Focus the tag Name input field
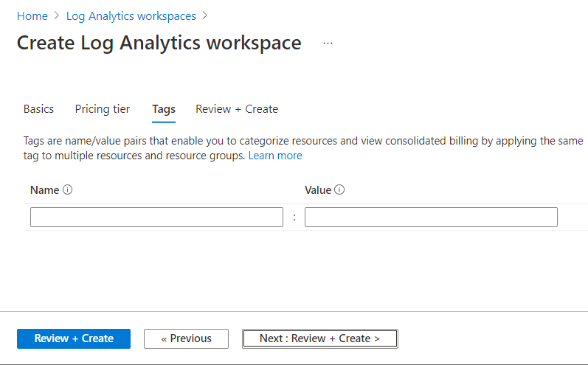 click(x=156, y=217)
